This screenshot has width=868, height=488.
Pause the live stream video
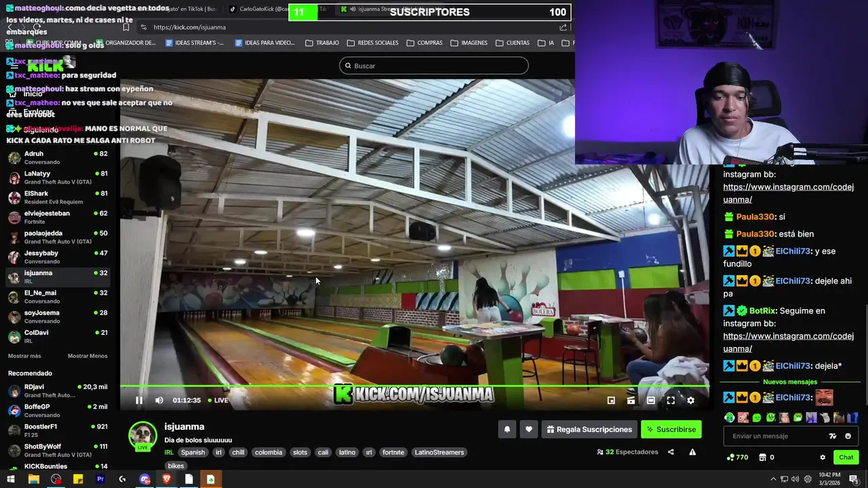[x=139, y=401]
